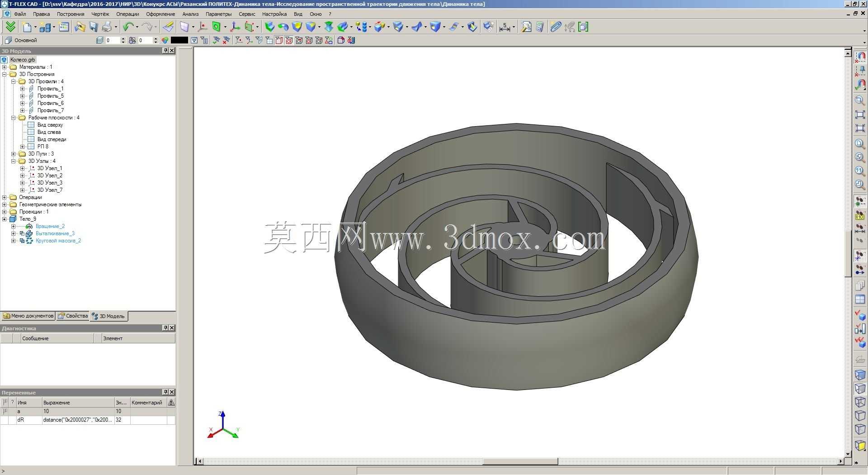Select the Круговой массив_2 operation link
Image resolution: width=868 pixels, height=475 pixels.
pyautogui.click(x=58, y=241)
